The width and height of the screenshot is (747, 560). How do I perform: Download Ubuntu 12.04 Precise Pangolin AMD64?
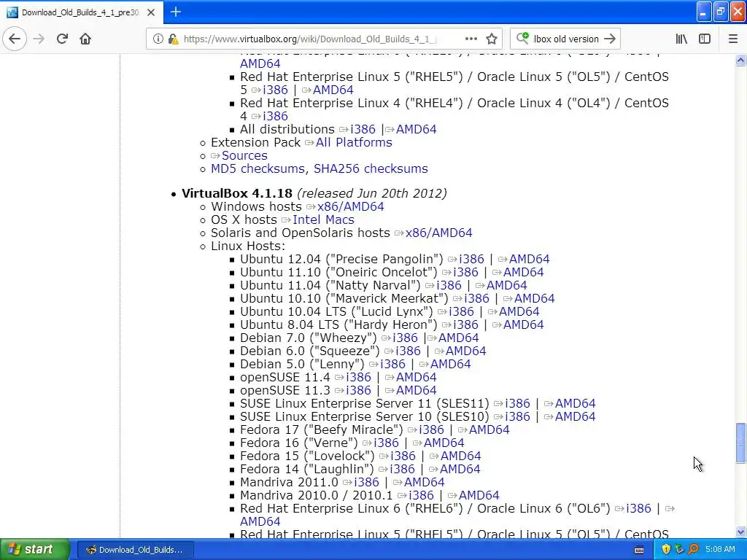tap(530, 259)
